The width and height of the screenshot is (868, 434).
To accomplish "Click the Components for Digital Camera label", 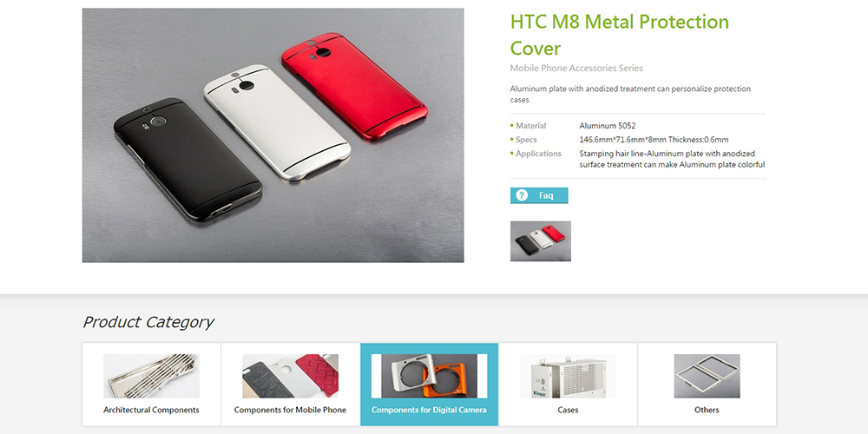I will tap(429, 411).
